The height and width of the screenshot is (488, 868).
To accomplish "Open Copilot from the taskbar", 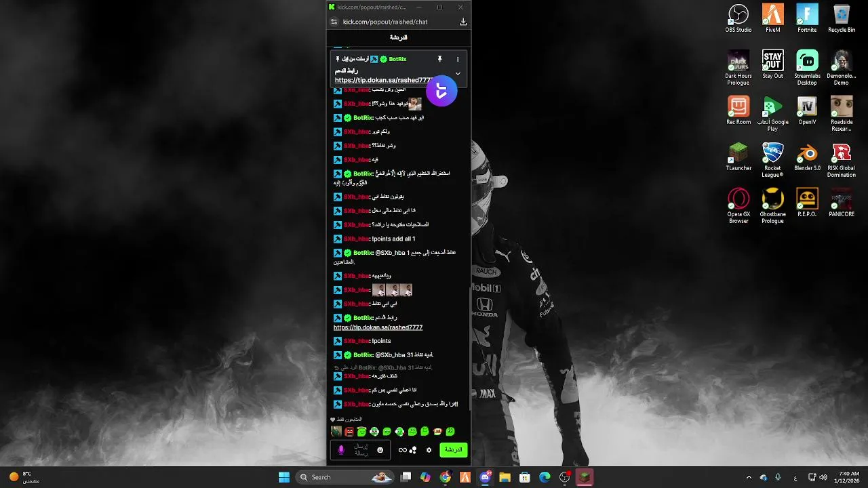I will click(x=425, y=477).
